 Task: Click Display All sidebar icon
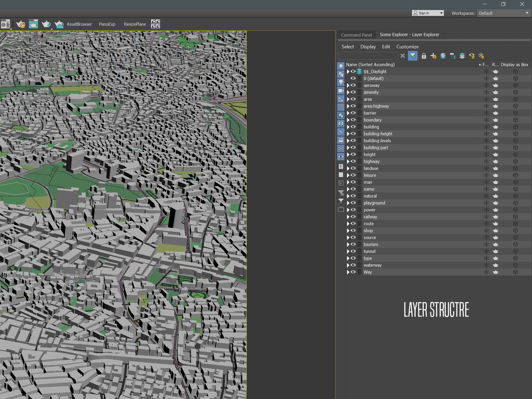pyautogui.click(x=341, y=167)
